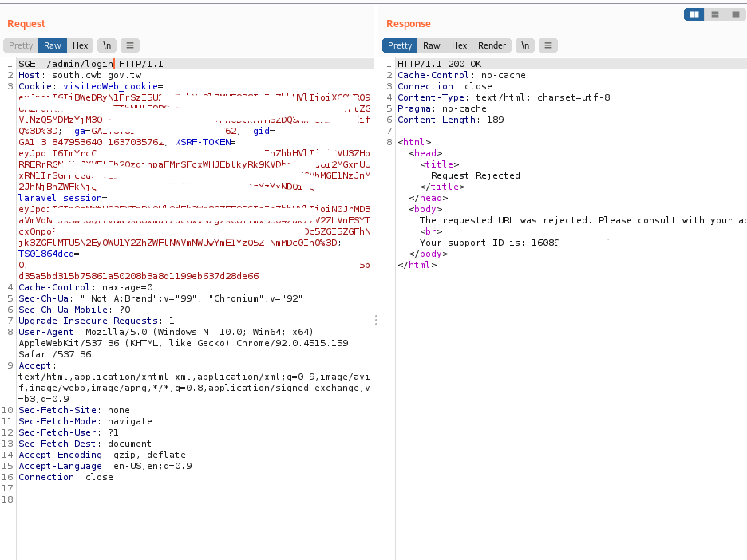Select the Response Raw tab
747x560 pixels.
tap(432, 45)
